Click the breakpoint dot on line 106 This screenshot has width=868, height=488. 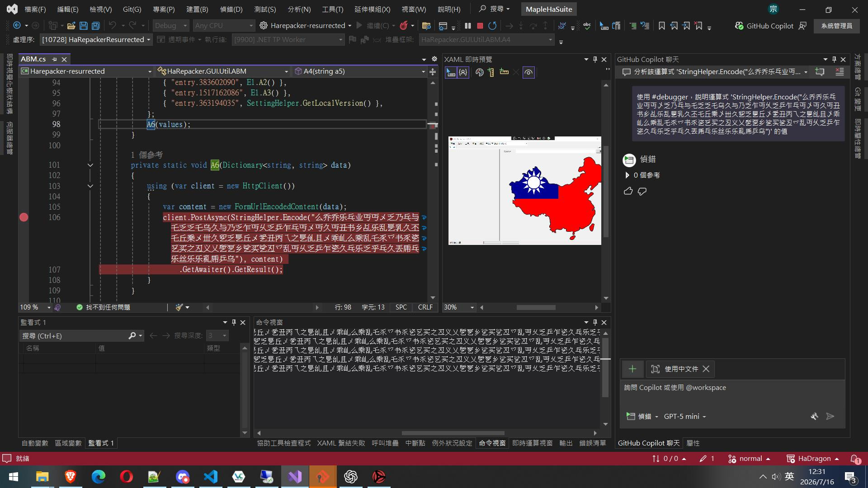(x=24, y=217)
